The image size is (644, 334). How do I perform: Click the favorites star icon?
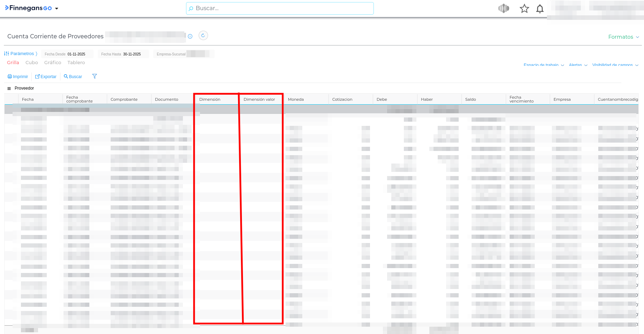pos(524,9)
